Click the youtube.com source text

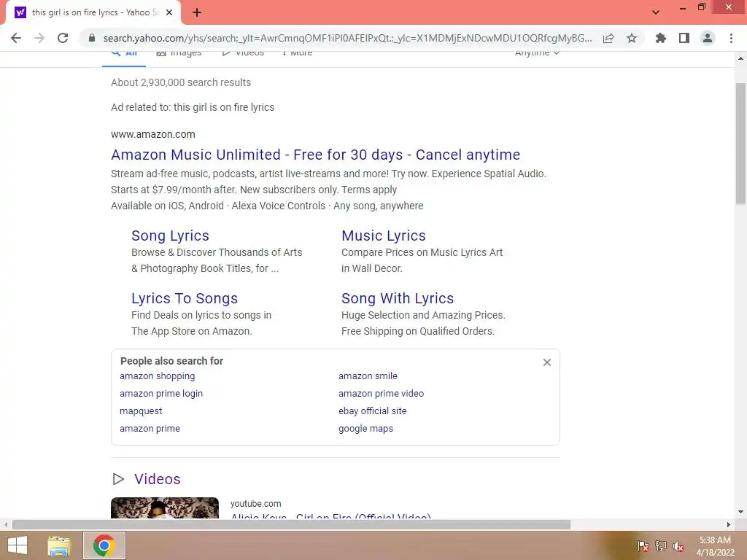(x=255, y=504)
